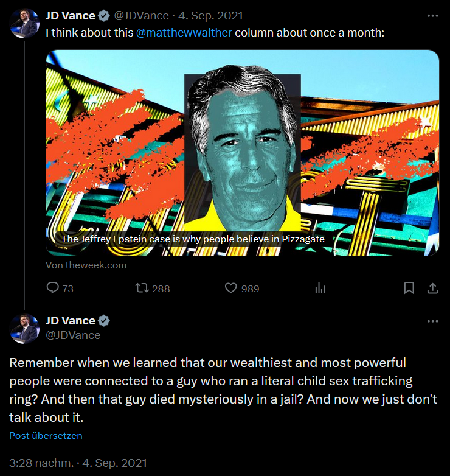The width and height of the screenshot is (450, 476).
Task: Click verified badge beside top JD Vance name
Action: point(104,16)
